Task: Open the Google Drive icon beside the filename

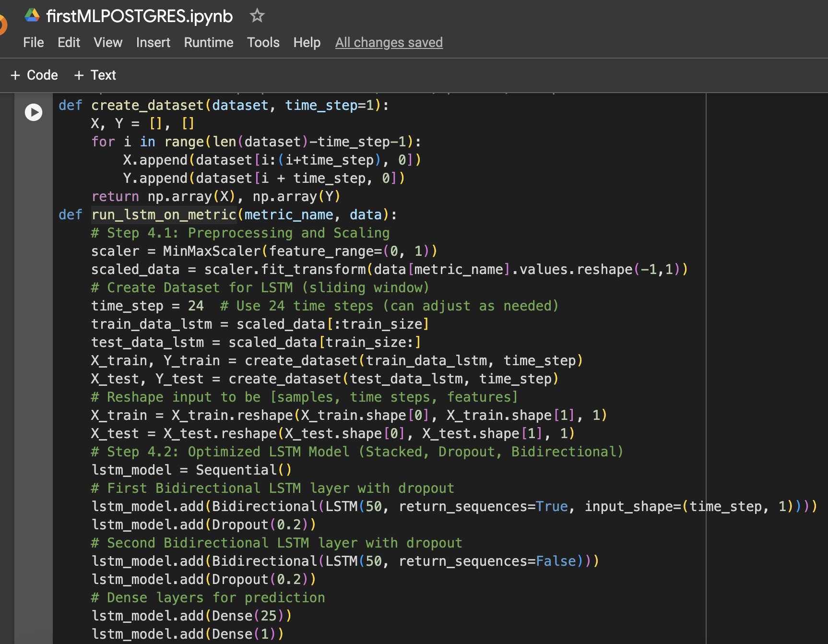Action: [32, 15]
